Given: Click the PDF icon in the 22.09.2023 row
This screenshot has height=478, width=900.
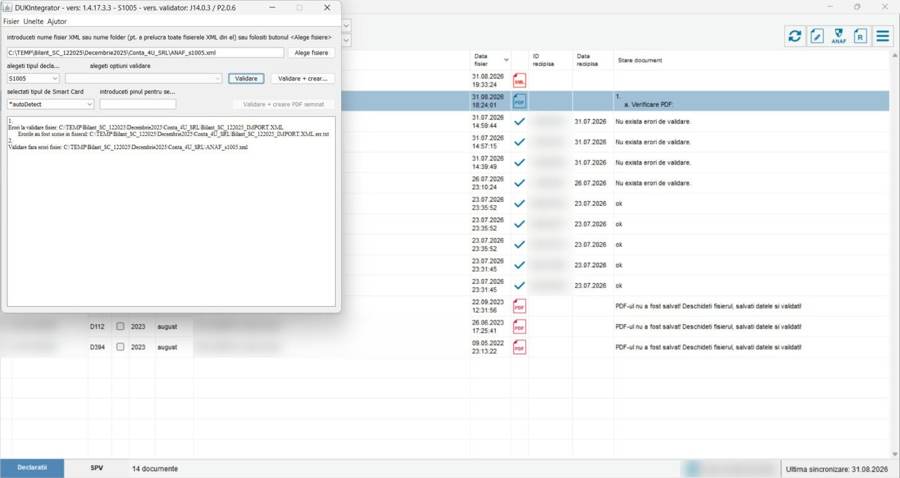Looking at the screenshot, I should 519,306.
